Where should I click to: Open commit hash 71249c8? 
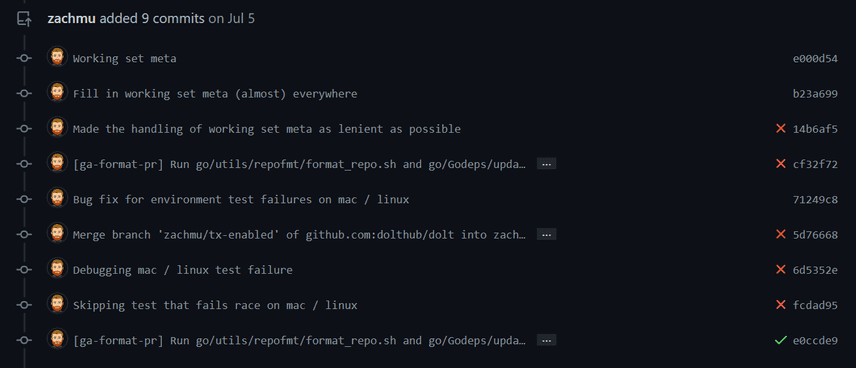point(815,199)
